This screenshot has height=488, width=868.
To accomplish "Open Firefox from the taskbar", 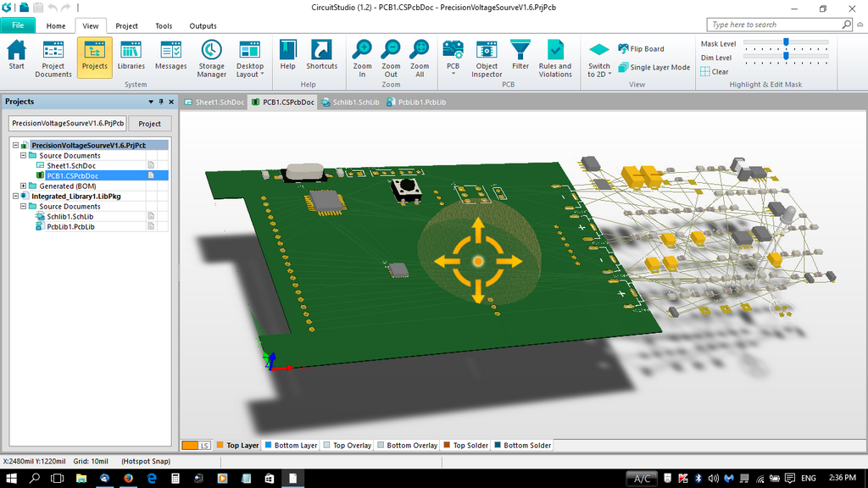I will click(x=128, y=478).
